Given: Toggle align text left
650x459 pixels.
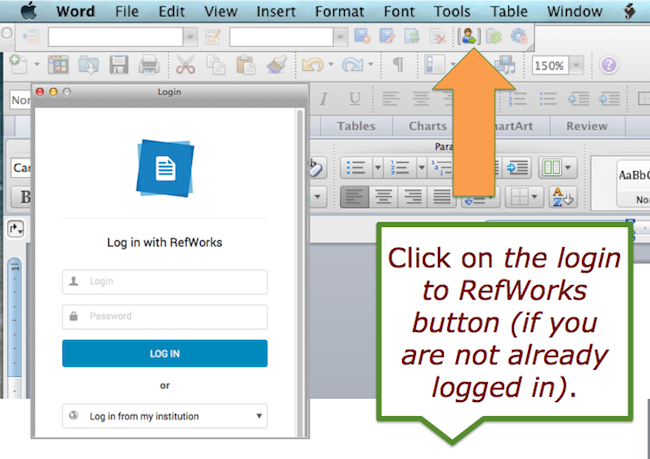Looking at the screenshot, I should pyautogui.click(x=355, y=197).
